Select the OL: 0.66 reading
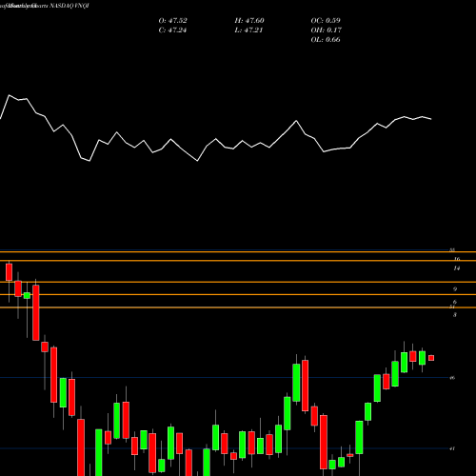 coord(326,40)
